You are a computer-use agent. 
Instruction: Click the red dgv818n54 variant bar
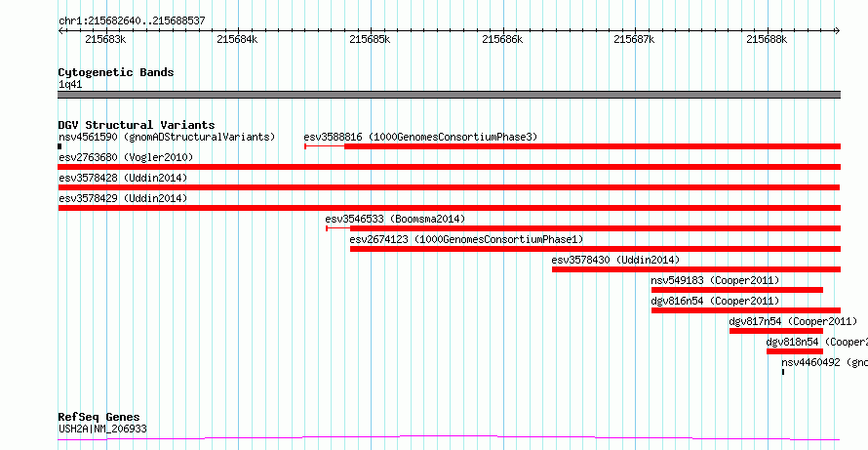tap(795, 351)
